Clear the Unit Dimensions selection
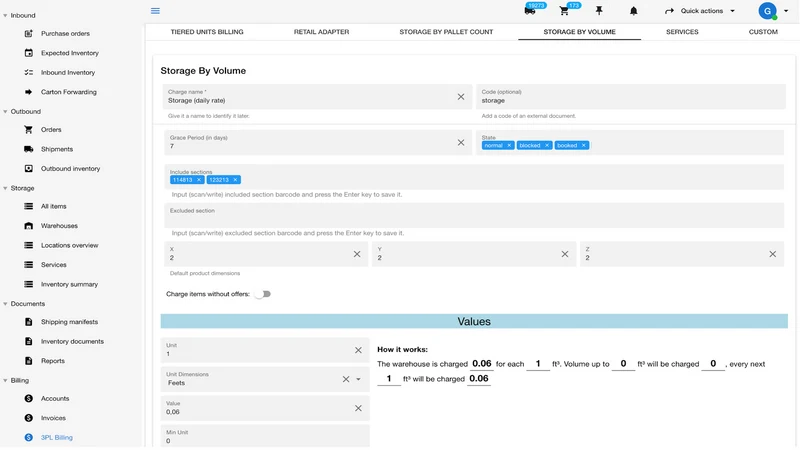This screenshot has width=800, height=450. pyautogui.click(x=346, y=379)
